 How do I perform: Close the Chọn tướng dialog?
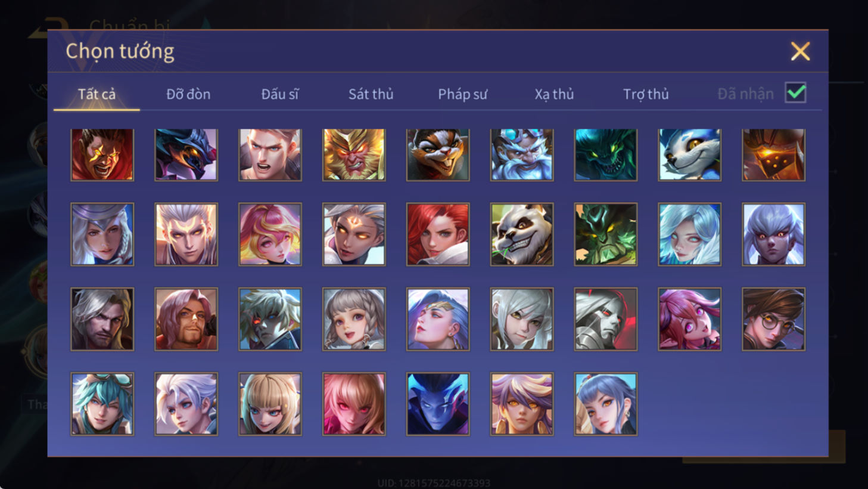pyautogui.click(x=800, y=51)
